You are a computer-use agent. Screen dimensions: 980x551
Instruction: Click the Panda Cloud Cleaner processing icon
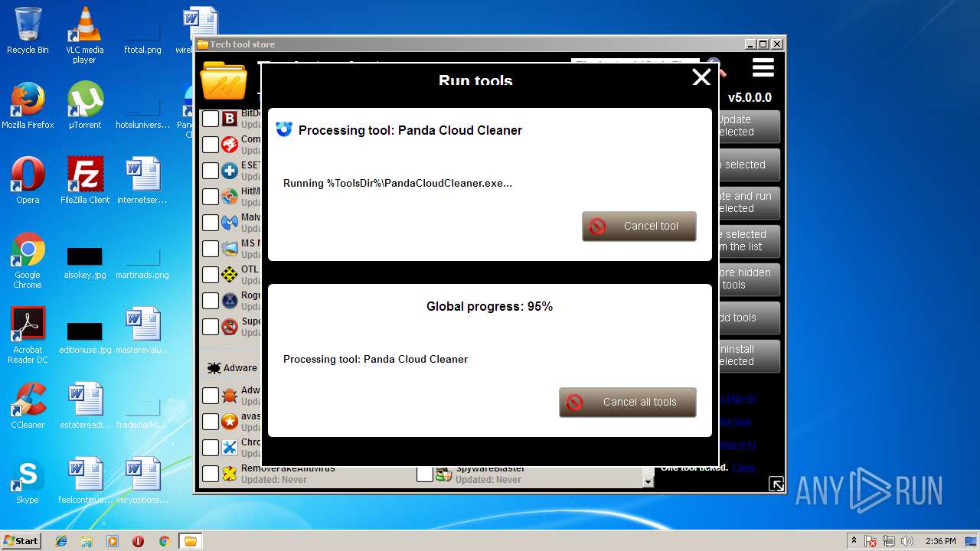point(284,129)
